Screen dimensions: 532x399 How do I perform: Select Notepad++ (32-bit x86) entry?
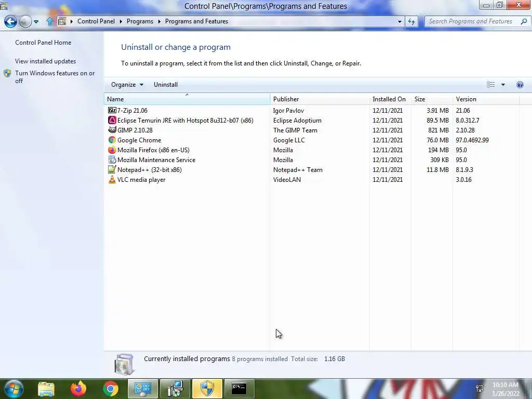click(x=149, y=169)
